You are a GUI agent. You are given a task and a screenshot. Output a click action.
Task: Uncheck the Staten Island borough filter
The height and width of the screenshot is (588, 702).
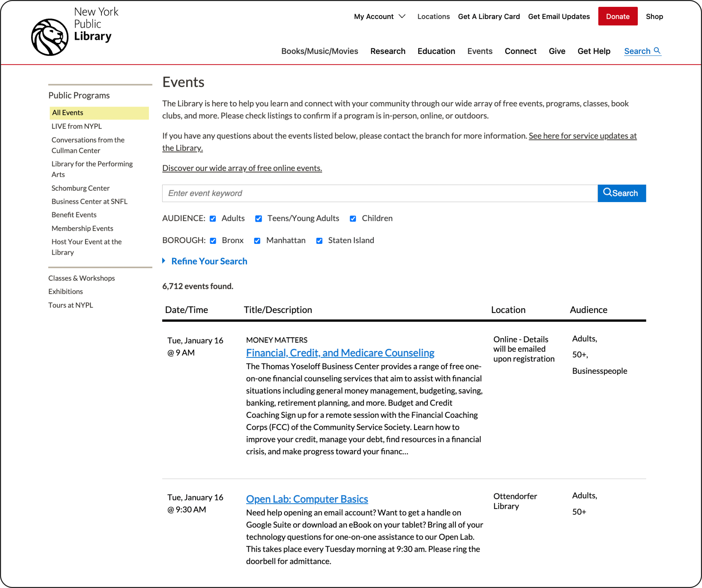[320, 240]
